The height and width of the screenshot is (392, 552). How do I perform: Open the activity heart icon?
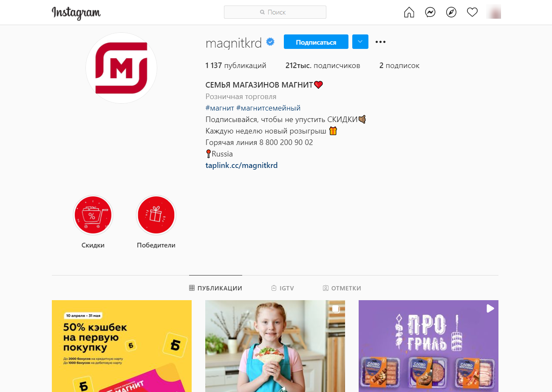(472, 12)
